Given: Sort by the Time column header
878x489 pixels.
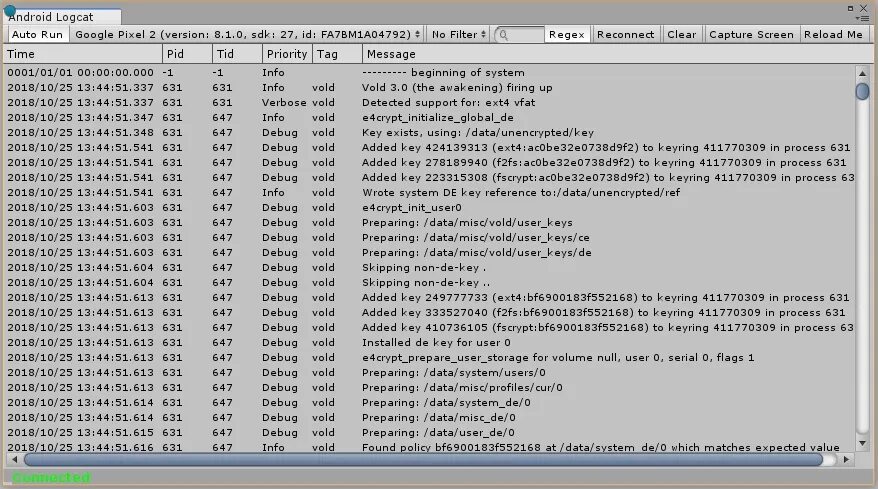Looking at the screenshot, I should point(82,54).
